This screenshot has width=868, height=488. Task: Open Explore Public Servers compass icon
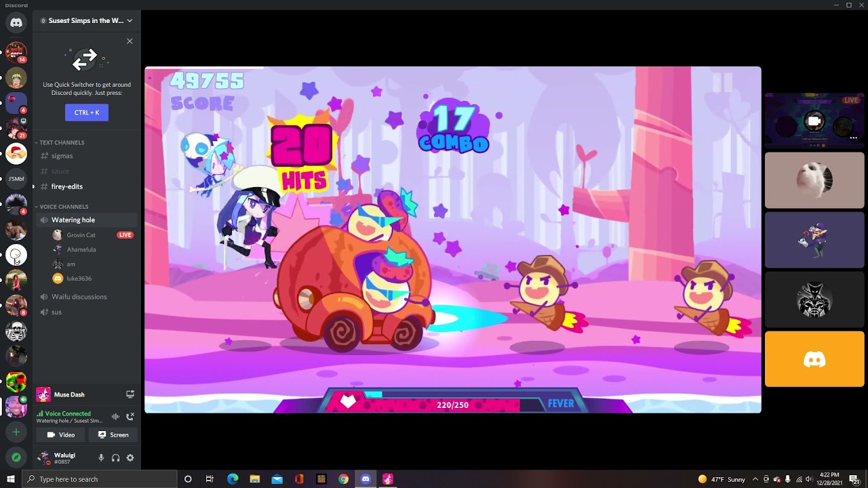16,457
